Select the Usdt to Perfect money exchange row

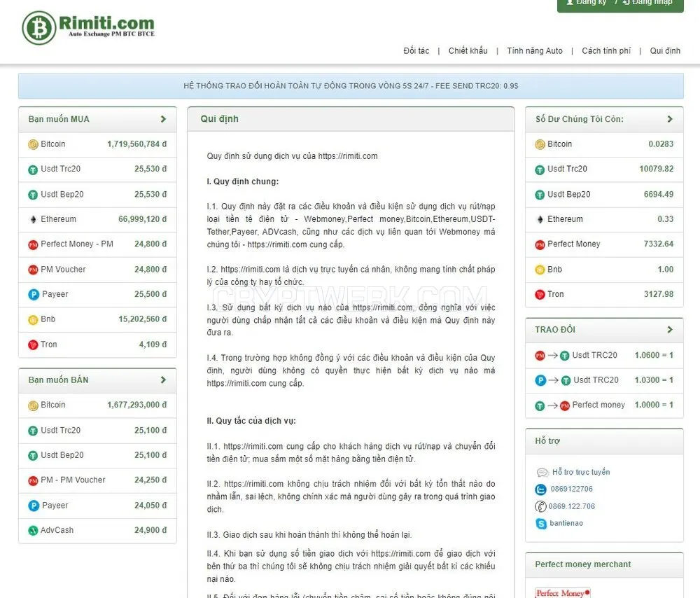pos(604,405)
